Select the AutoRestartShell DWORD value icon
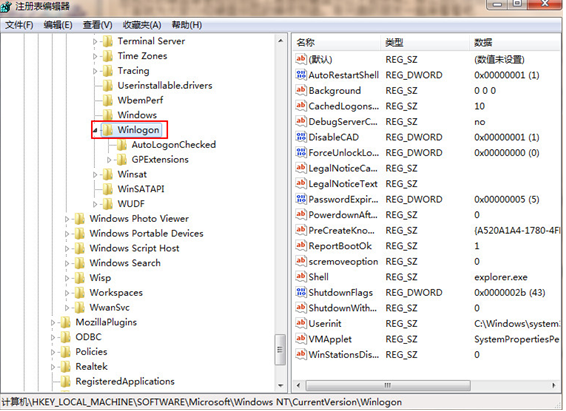566x411 pixels. click(301, 75)
